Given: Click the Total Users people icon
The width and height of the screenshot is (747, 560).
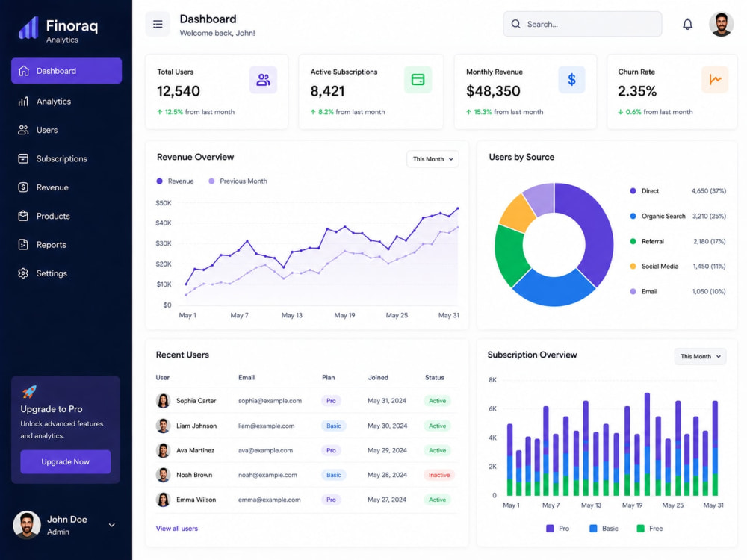Looking at the screenshot, I should pyautogui.click(x=263, y=80).
